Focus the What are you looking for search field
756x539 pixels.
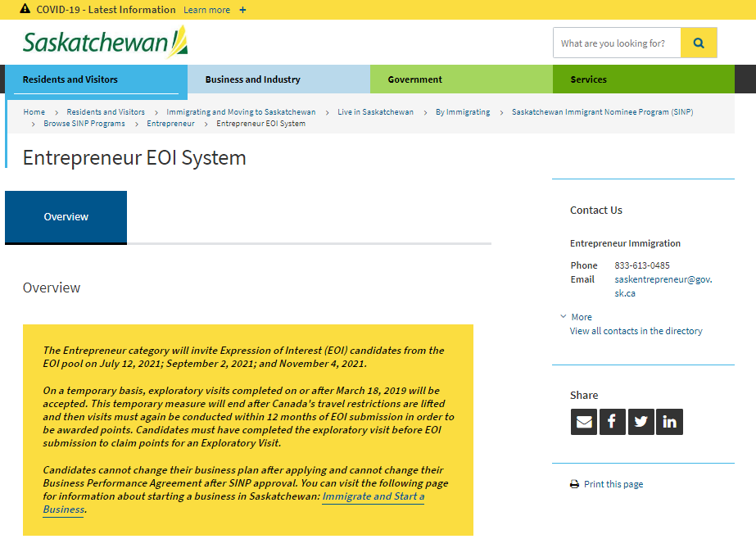click(617, 43)
